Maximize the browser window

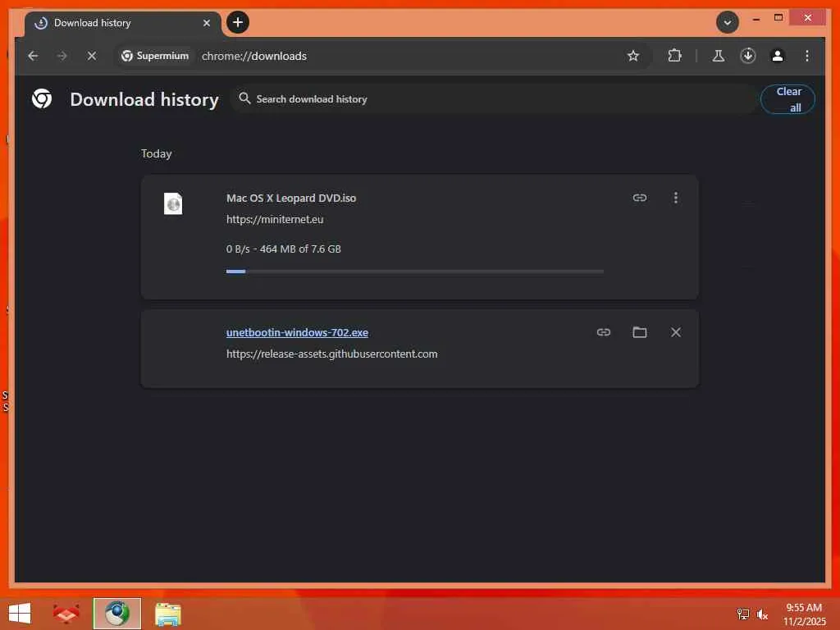coord(778,18)
